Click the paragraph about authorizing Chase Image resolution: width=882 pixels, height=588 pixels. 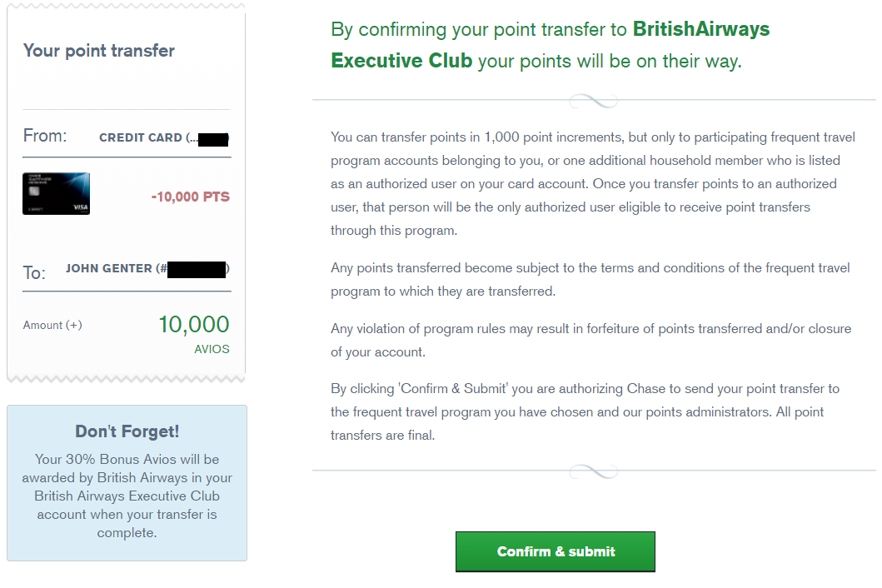click(585, 411)
